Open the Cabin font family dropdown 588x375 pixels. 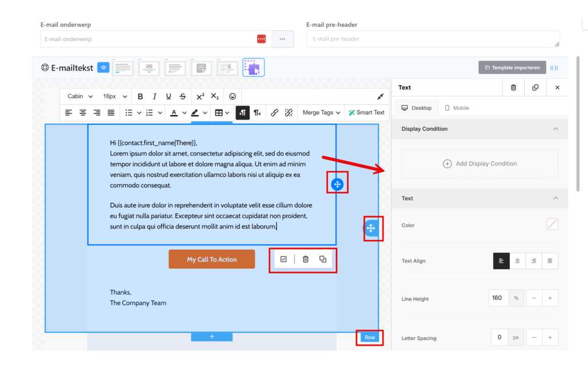pyautogui.click(x=80, y=96)
